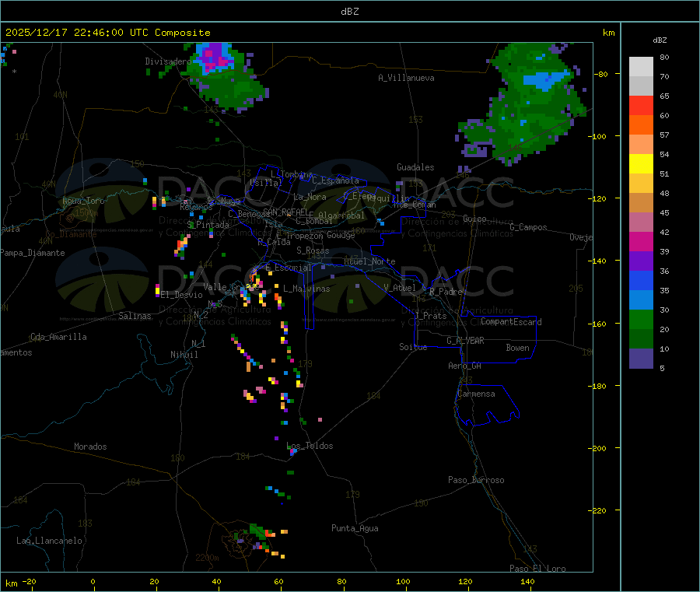Click the '-160' tick on the vertical axis

597,324
